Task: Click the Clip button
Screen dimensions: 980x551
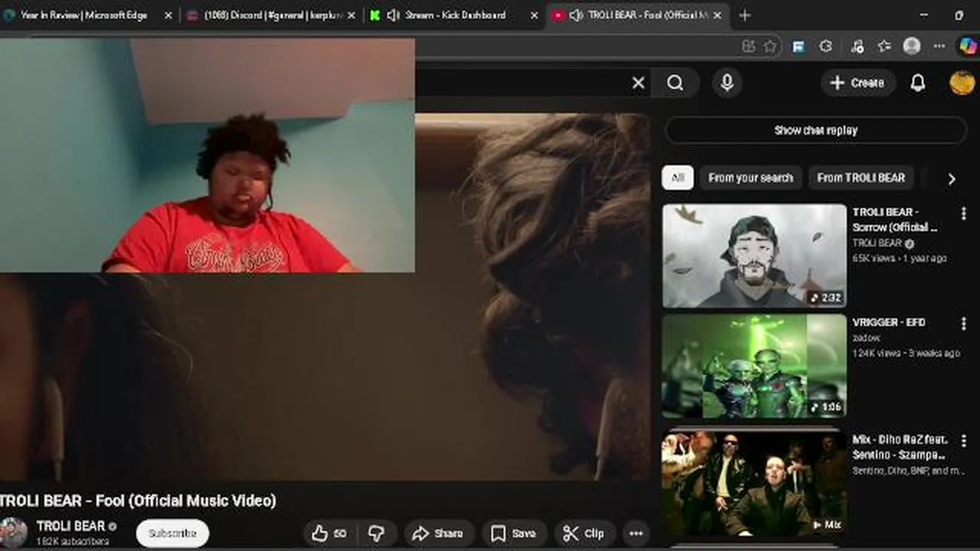Action: 583,533
